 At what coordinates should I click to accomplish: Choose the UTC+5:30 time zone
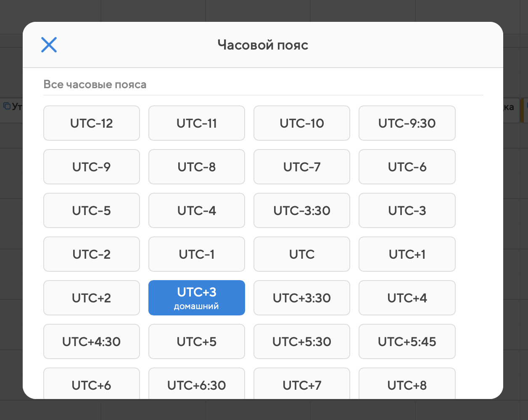302,341
